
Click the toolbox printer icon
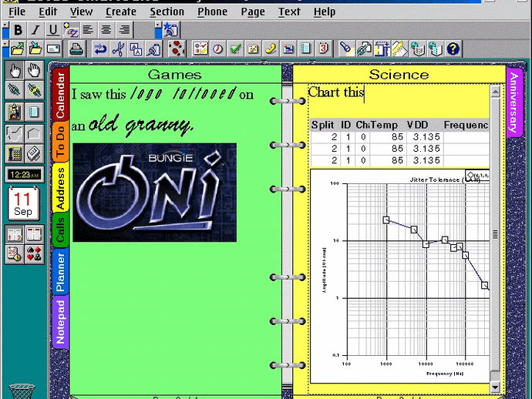(x=34, y=154)
